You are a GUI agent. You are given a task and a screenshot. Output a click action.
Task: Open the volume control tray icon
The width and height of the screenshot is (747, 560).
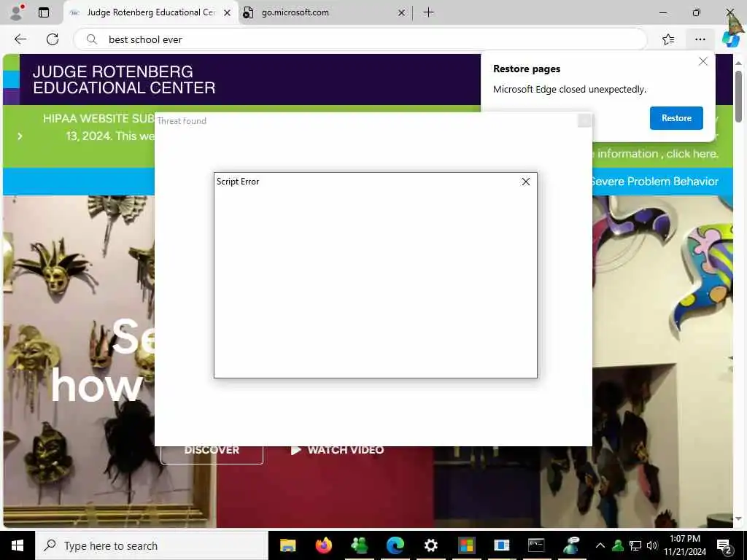click(x=652, y=545)
